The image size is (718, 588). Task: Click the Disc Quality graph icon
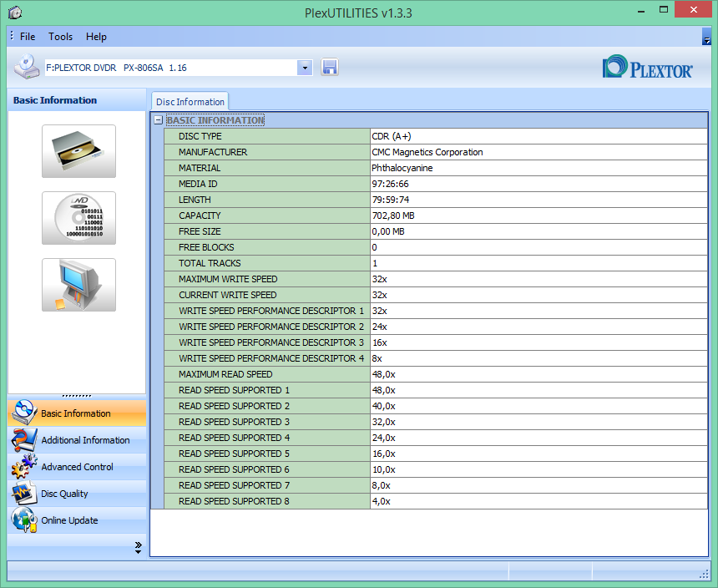point(24,494)
